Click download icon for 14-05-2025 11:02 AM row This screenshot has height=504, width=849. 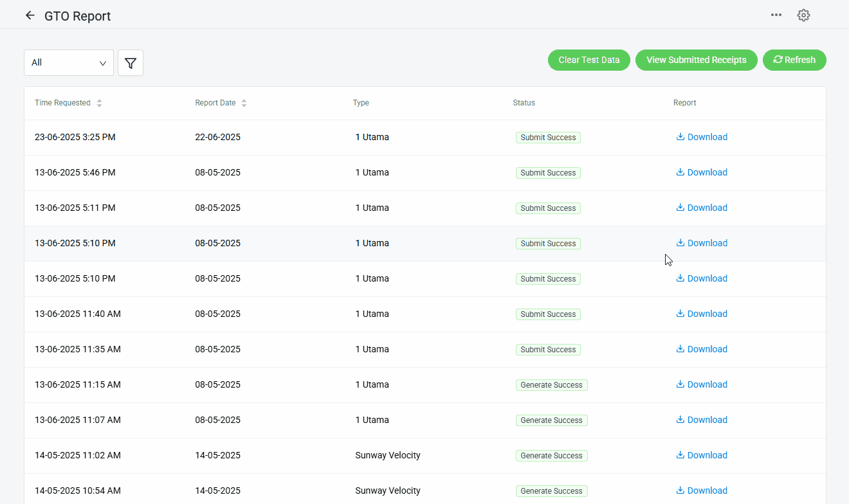click(x=680, y=455)
